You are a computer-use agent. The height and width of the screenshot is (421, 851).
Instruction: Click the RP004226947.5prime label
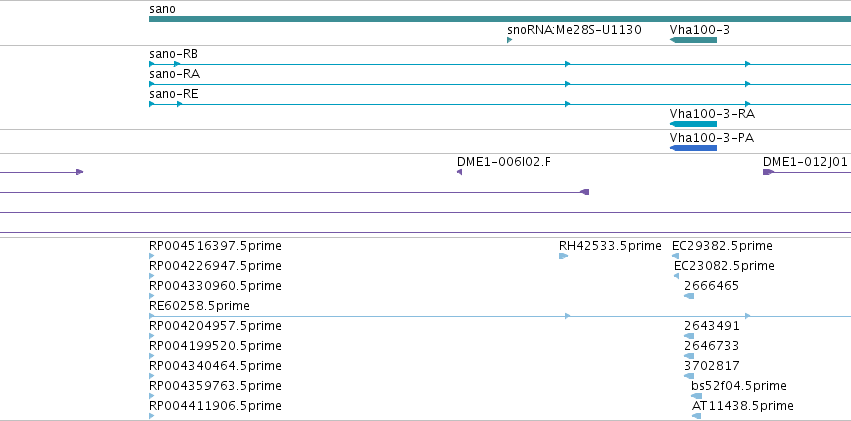[x=215, y=266]
